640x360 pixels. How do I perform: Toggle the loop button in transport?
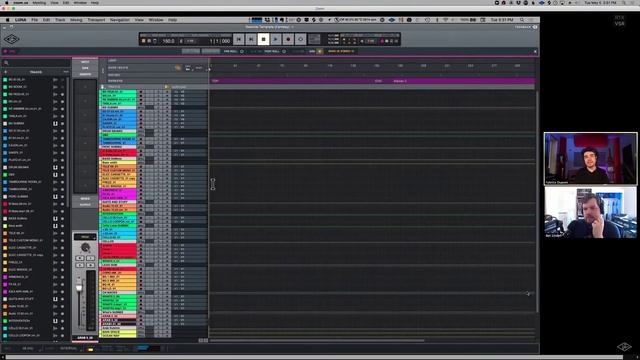300,39
